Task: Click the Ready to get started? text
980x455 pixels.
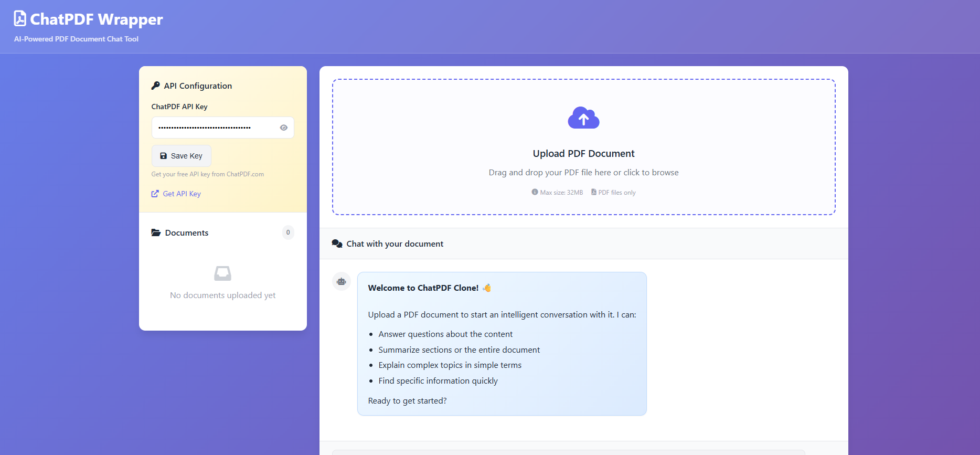Action: [x=408, y=401]
